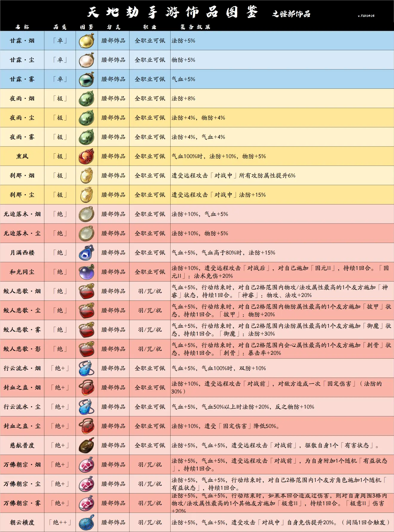The height and width of the screenshot is (532, 394).
Task: Click the 甘霖·尘 pink pearl icon
Action: [x=87, y=60]
